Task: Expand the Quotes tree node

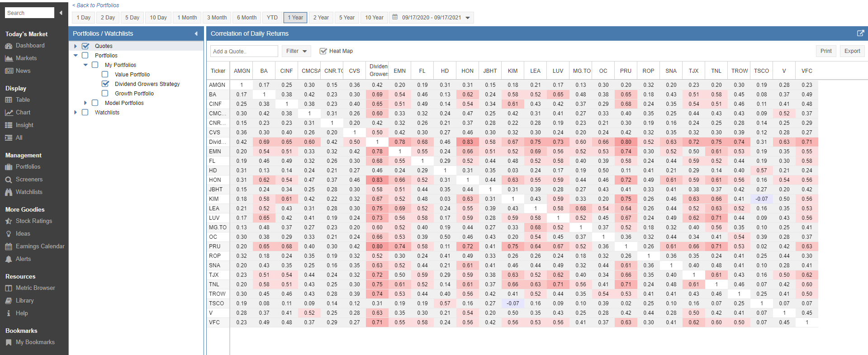Action: pos(76,46)
